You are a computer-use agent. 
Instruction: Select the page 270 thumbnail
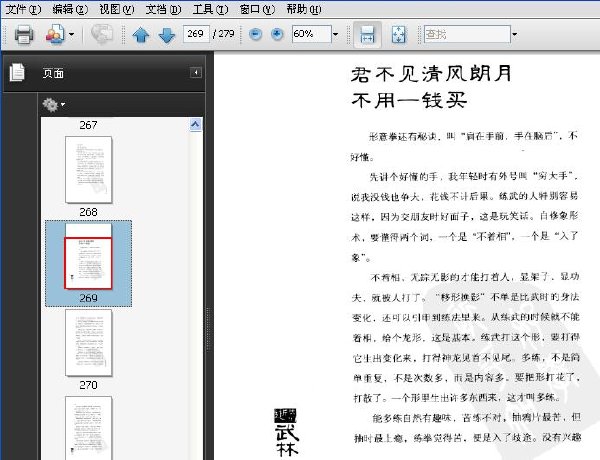coord(88,343)
